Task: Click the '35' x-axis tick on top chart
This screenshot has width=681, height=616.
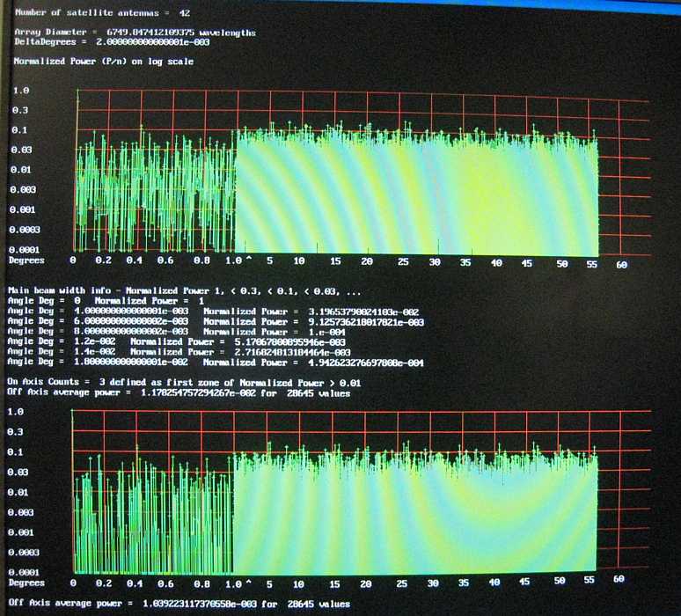Action: click(x=465, y=262)
